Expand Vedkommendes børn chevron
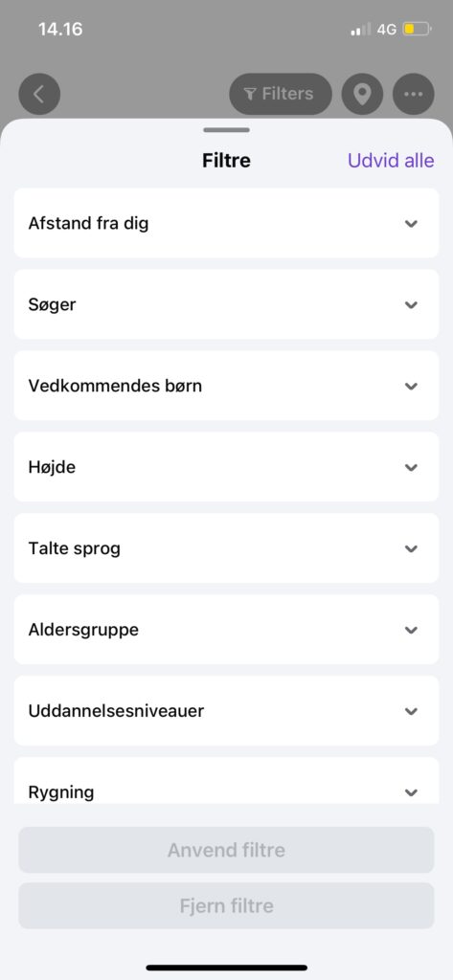 click(411, 387)
